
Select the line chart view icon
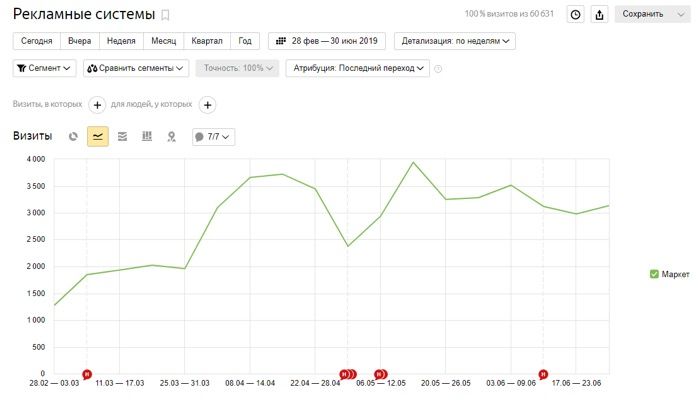click(x=98, y=136)
